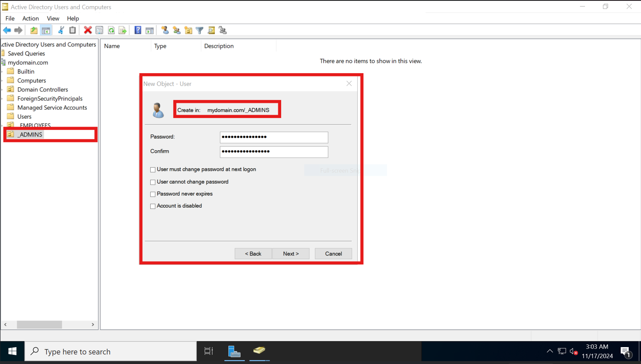The width and height of the screenshot is (641, 364).
Task: Select the Domain Controllers node
Action: click(x=42, y=89)
